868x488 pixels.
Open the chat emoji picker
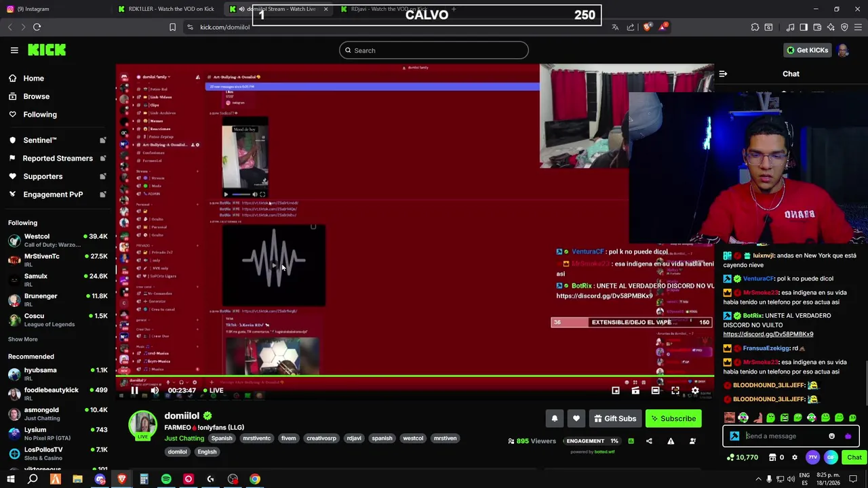point(832,436)
